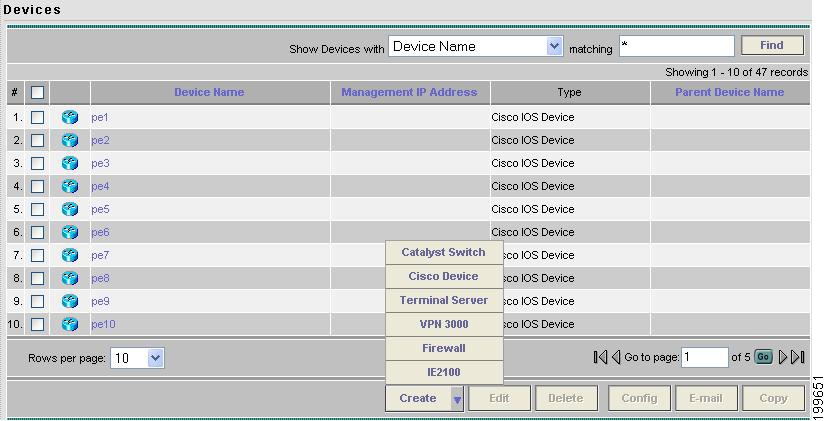Sort by Management IP Address header
This screenshot has width=828, height=421.
(x=409, y=92)
